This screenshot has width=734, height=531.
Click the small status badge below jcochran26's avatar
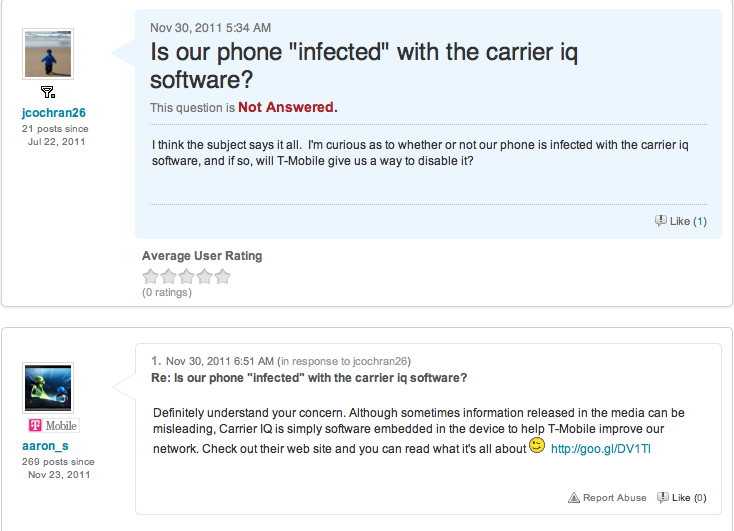coord(48,93)
